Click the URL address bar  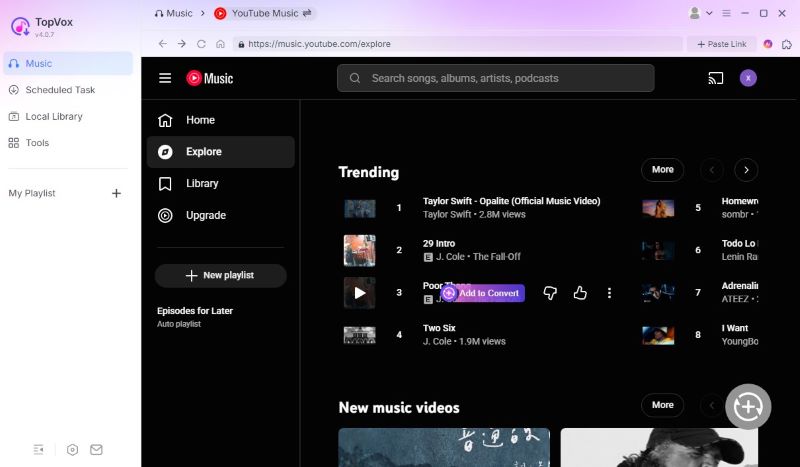tap(458, 44)
